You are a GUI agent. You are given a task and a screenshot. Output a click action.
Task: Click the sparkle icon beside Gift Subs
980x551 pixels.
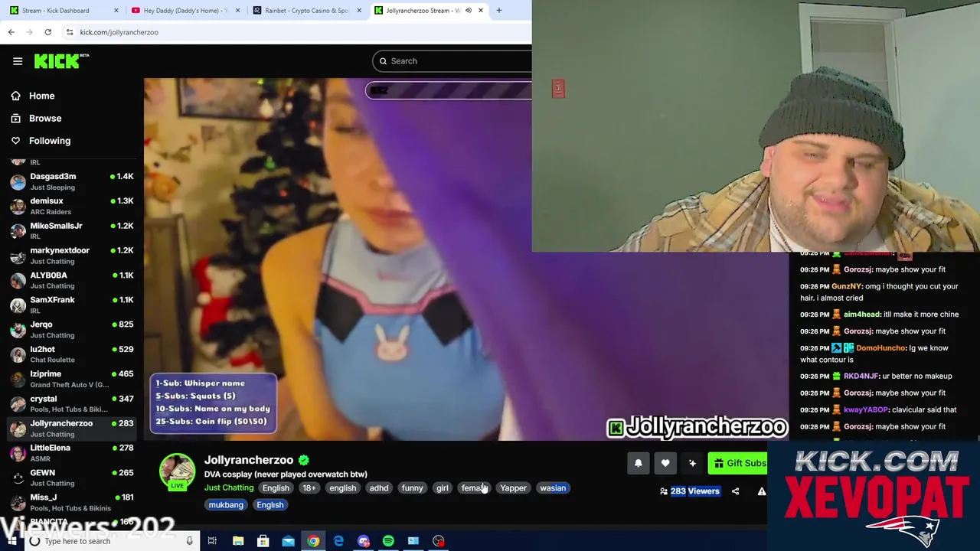(x=692, y=463)
